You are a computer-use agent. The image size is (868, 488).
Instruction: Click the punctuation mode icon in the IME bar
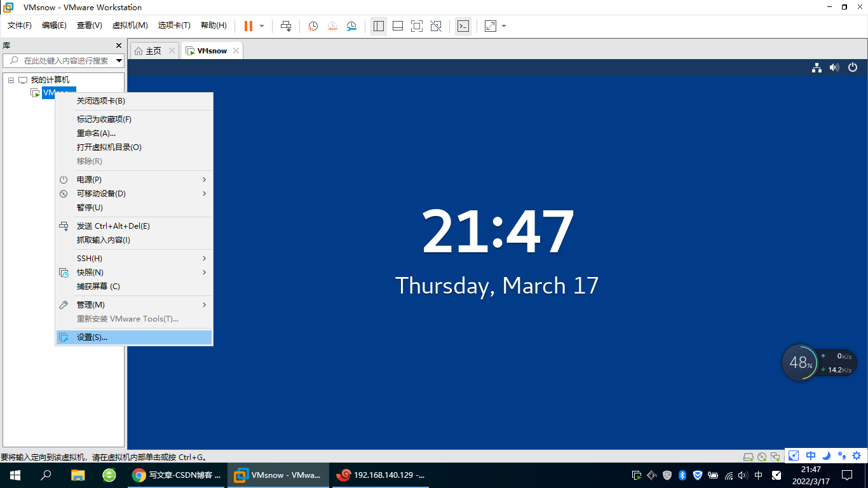coord(842,456)
